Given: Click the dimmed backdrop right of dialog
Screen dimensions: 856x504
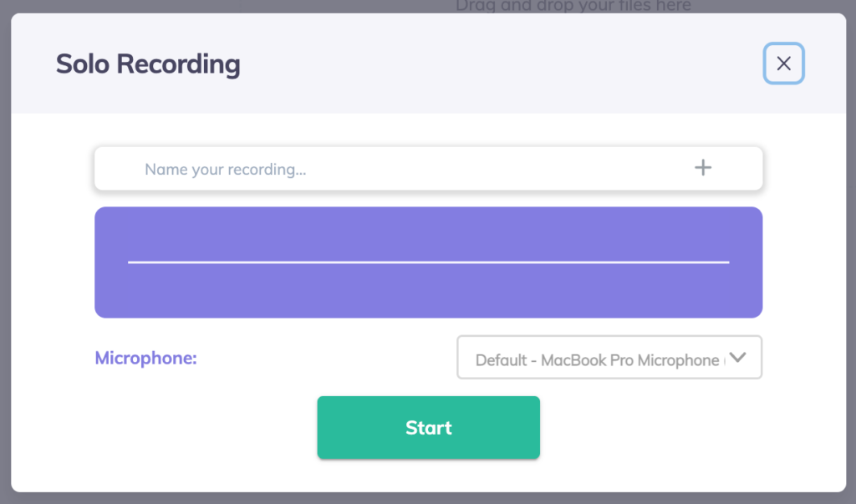Looking at the screenshot, I should 851,251.
